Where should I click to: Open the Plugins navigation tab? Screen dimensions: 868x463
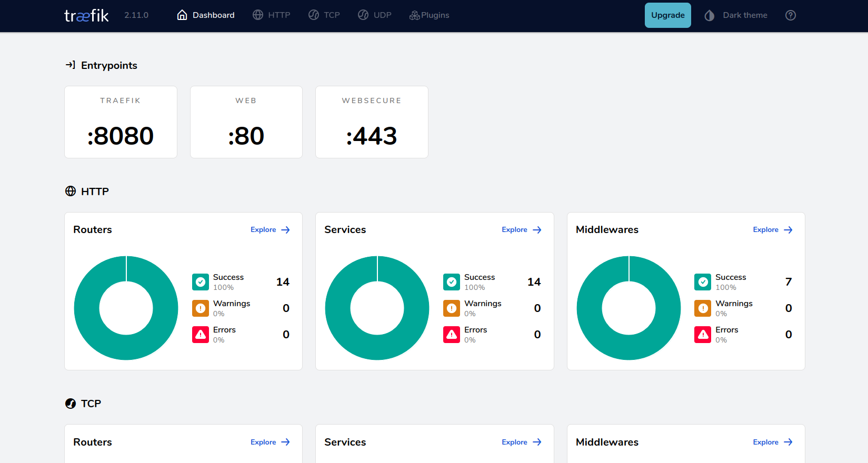pyautogui.click(x=430, y=15)
